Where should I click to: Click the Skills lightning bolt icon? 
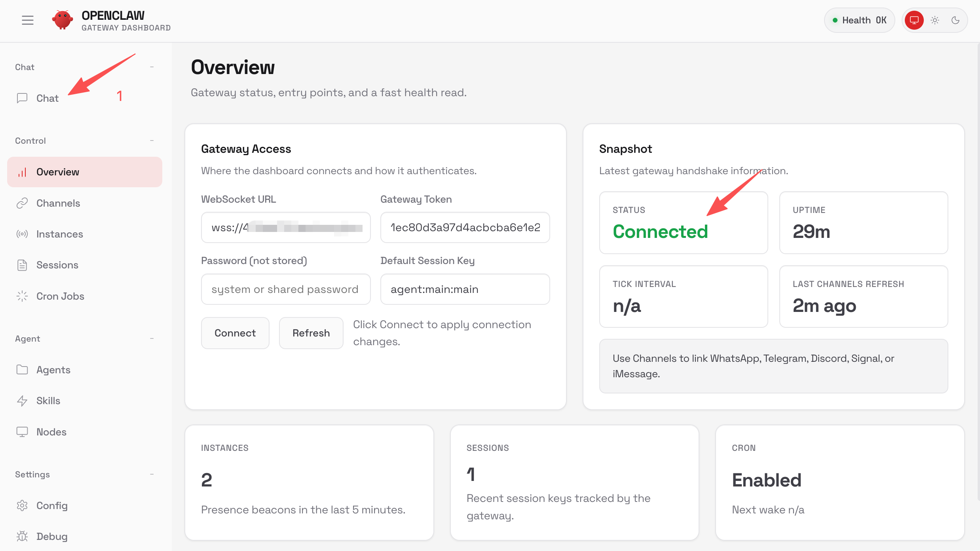[x=22, y=401]
